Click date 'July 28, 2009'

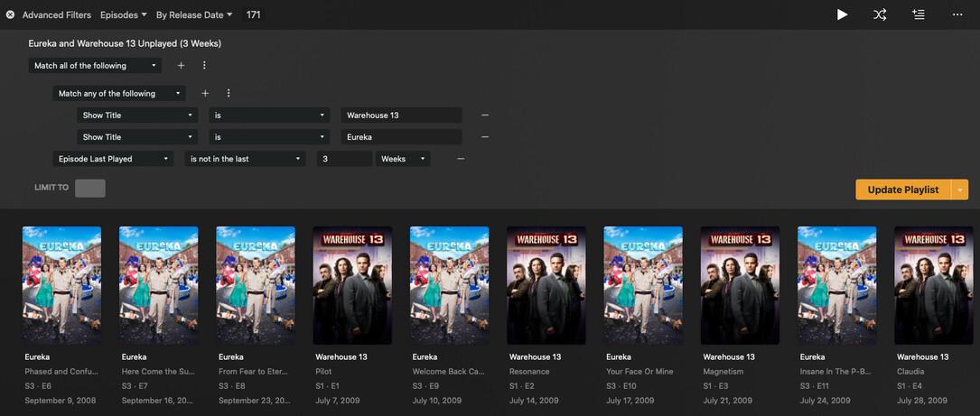[922, 401]
